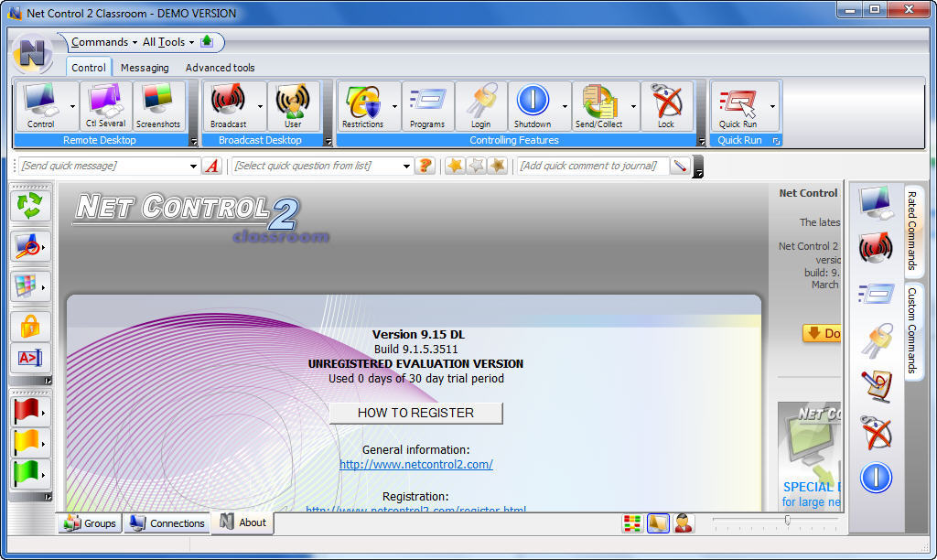This screenshot has height=560, width=937.
Task: Open the Programs tool
Action: click(x=427, y=106)
